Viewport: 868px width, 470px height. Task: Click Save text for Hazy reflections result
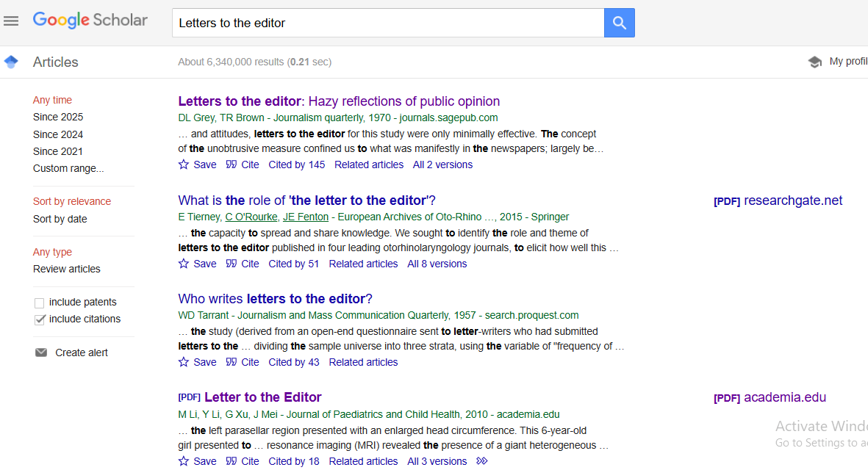click(x=205, y=164)
